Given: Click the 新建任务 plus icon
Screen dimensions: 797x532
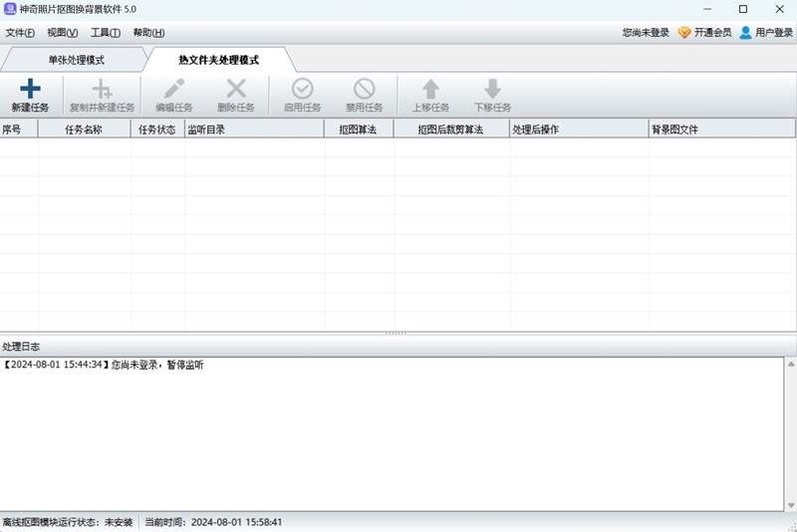Looking at the screenshot, I should [30, 89].
